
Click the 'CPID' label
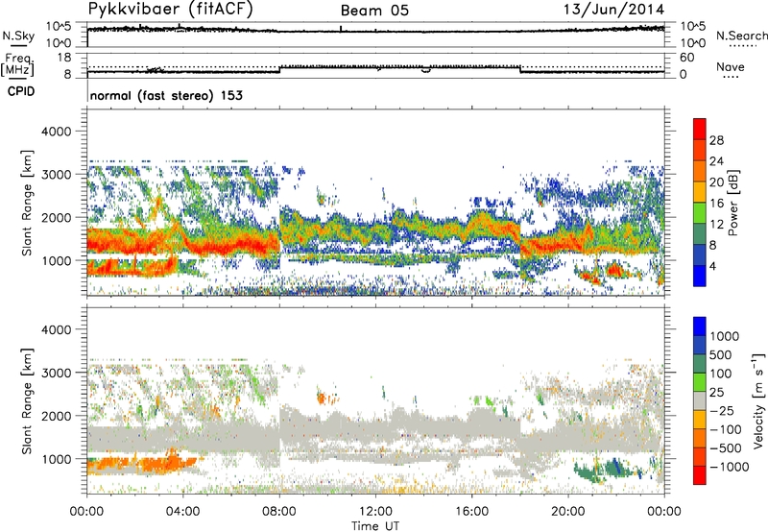tap(21, 91)
